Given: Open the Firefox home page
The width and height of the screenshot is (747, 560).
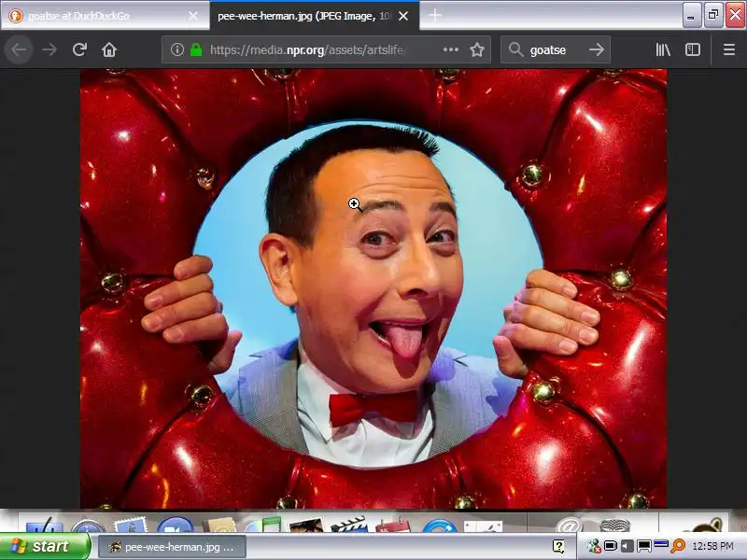Looking at the screenshot, I should point(109,49).
